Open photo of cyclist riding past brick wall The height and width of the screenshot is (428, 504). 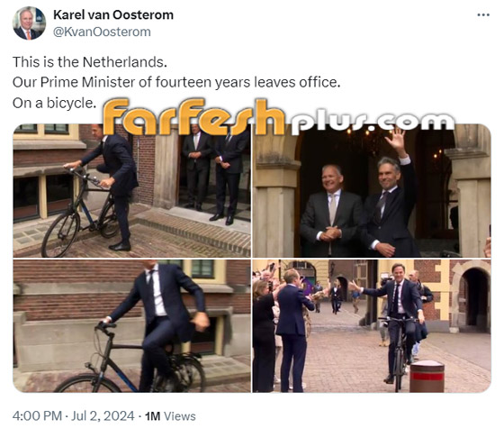131,325
